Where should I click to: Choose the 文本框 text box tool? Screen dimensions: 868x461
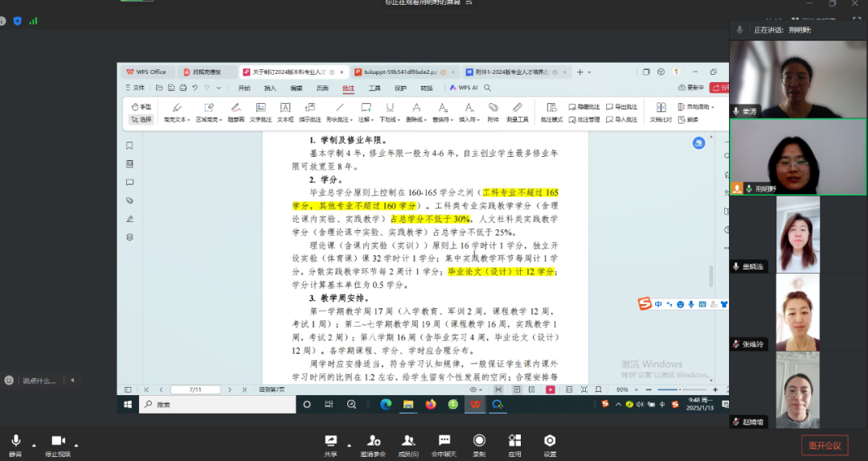click(285, 111)
